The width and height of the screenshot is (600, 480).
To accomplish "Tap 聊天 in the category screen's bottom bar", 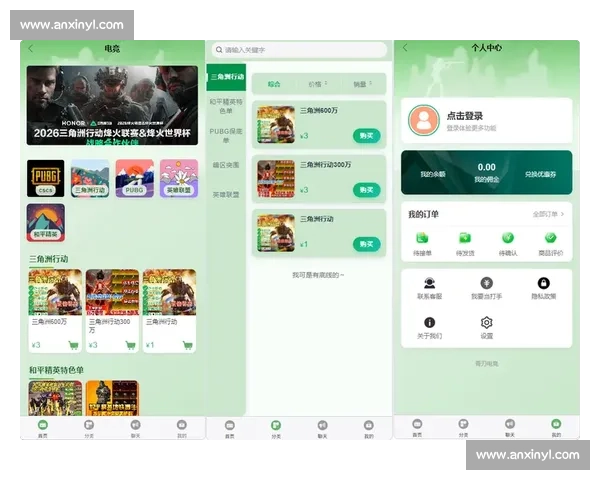I will (x=323, y=429).
